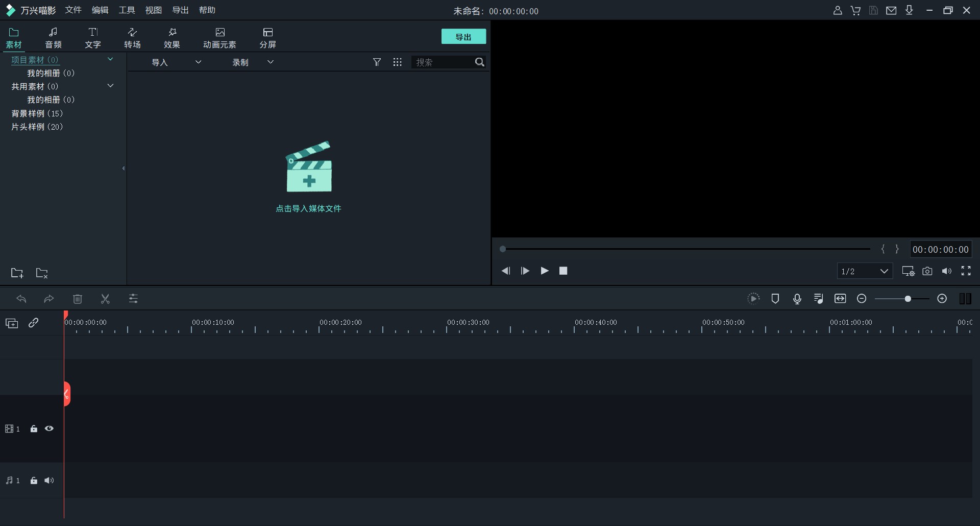Screen dimensions: 980x526
Task: Click the filter funnel icon in media panel
Action: (377, 62)
